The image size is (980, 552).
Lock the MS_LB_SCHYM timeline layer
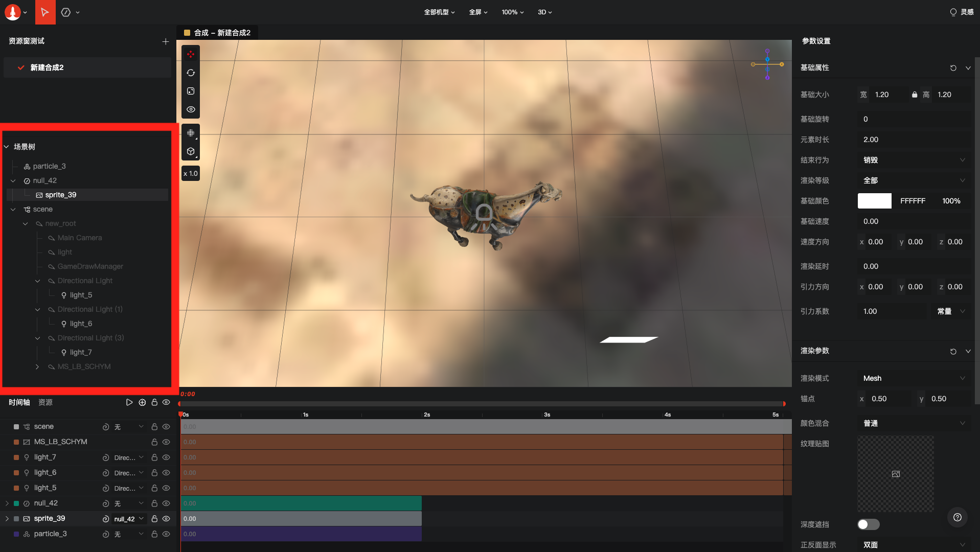(154, 442)
